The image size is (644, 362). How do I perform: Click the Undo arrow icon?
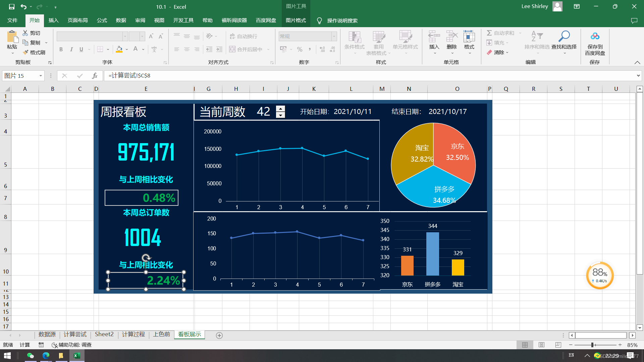[x=23, y=7]
